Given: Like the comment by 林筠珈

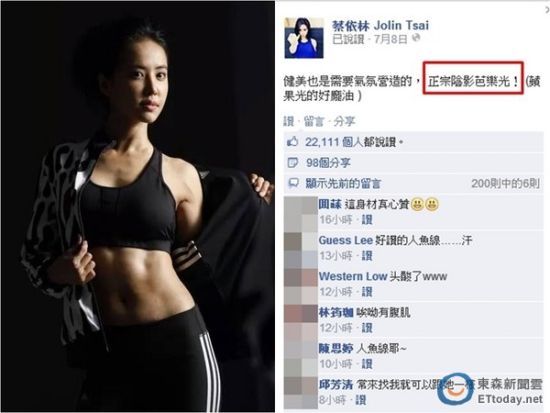Looking at the screenshot, I should point(367,328).
